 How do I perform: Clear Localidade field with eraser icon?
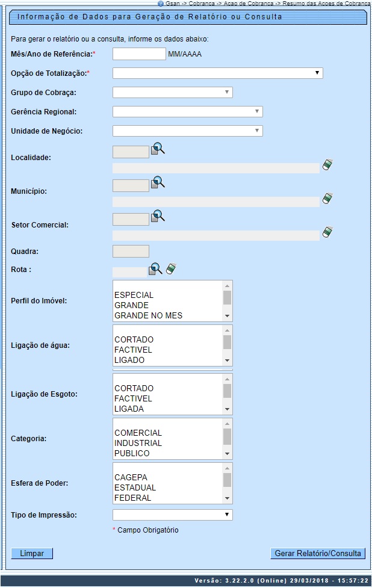[x=327, y=165]
